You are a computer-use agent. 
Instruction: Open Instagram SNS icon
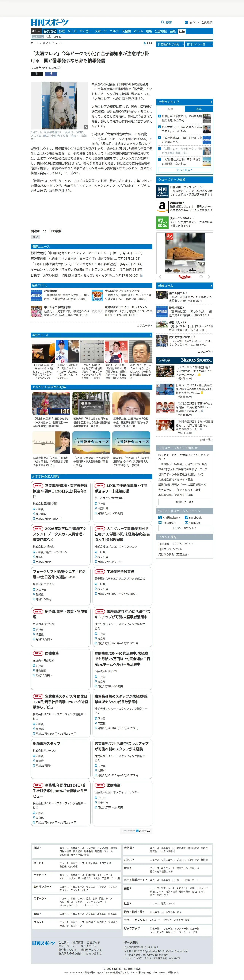[x=160, y=523]
